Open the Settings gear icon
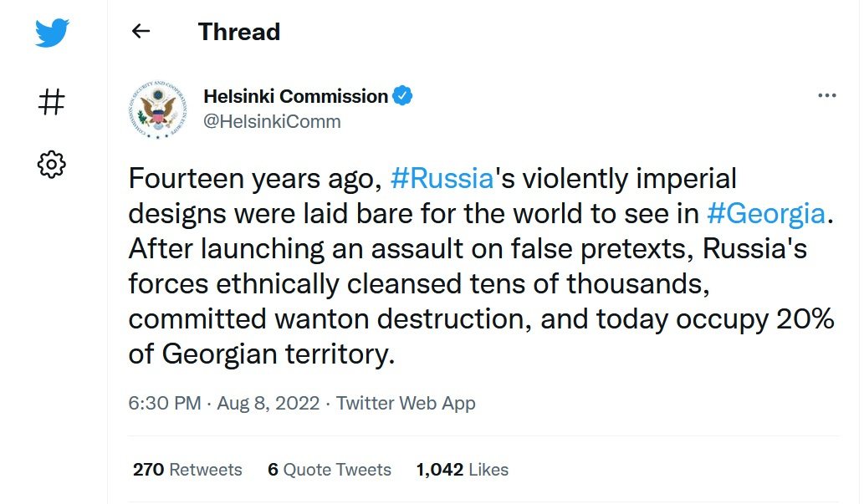Viewport: 864px width, 504px height. (51, 164)
